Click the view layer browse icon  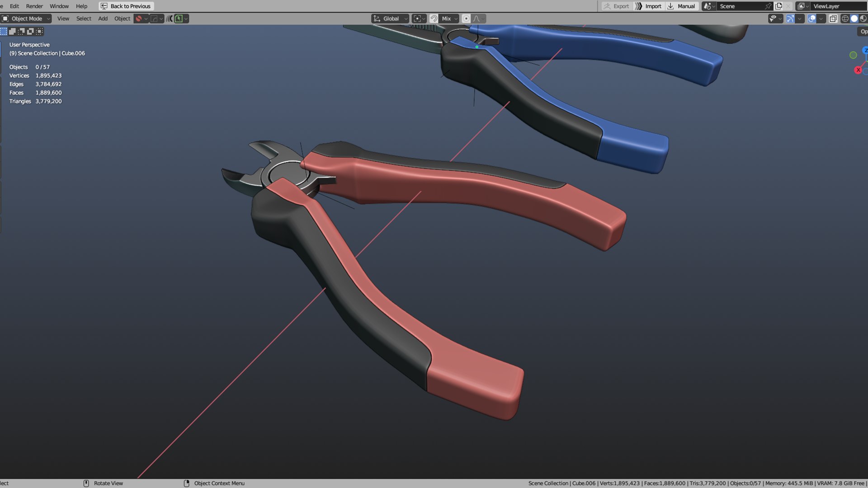click(x=803, y=6)
